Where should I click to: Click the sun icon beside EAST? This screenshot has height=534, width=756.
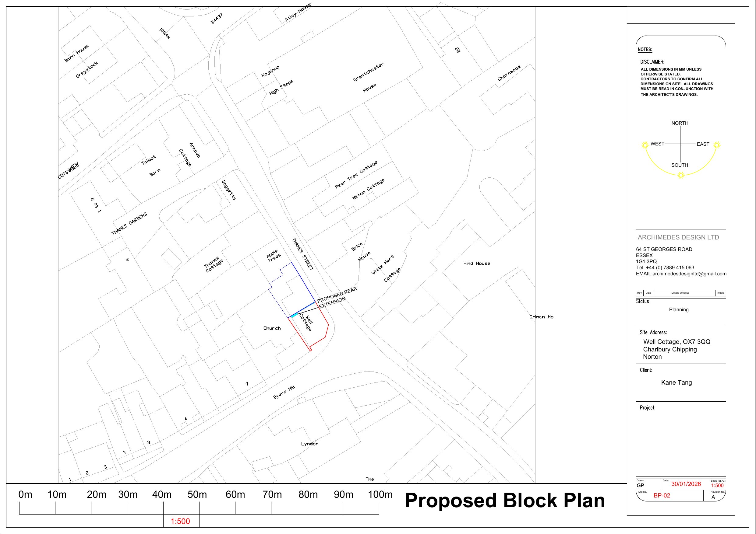(717, 145)
